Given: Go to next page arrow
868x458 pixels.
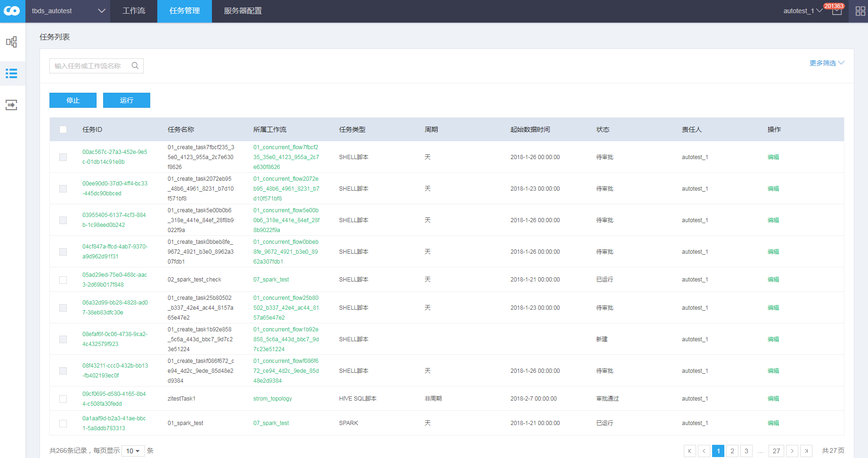Looking at the screenshot, I should 792,451.
